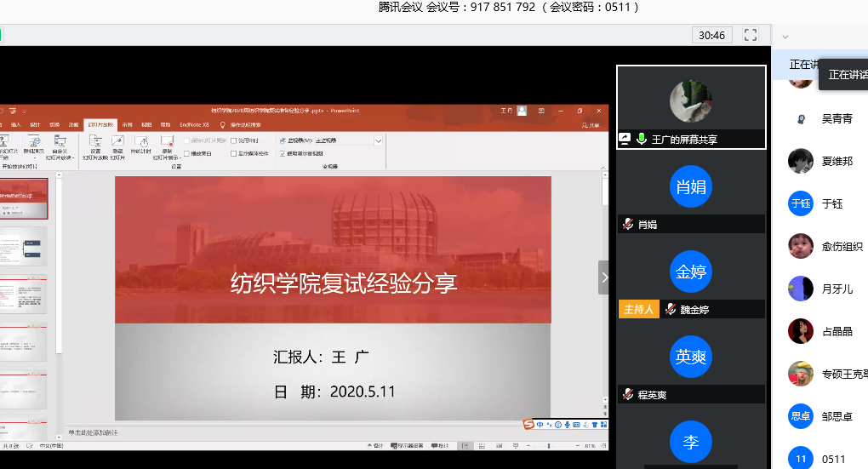
Task: Enter full screen mode in Tencent Meeting
Action: point(750,35)
